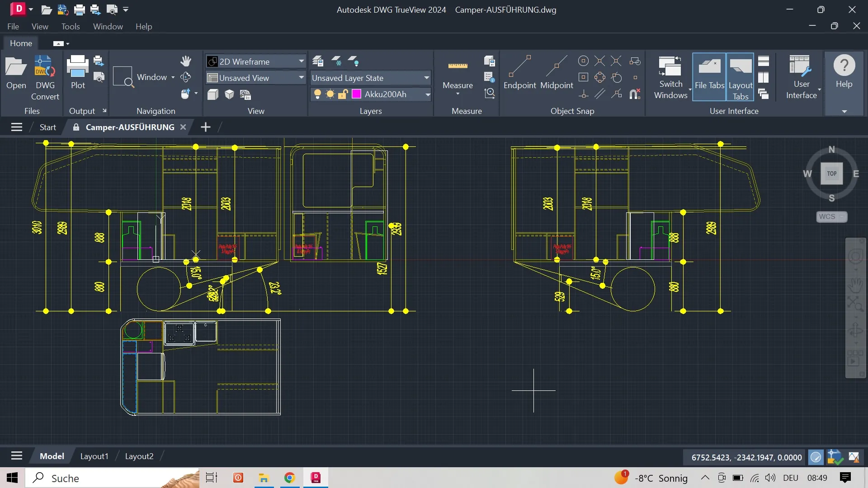
Task: Open the DWG Convert tool
Action: coord(45,77)
